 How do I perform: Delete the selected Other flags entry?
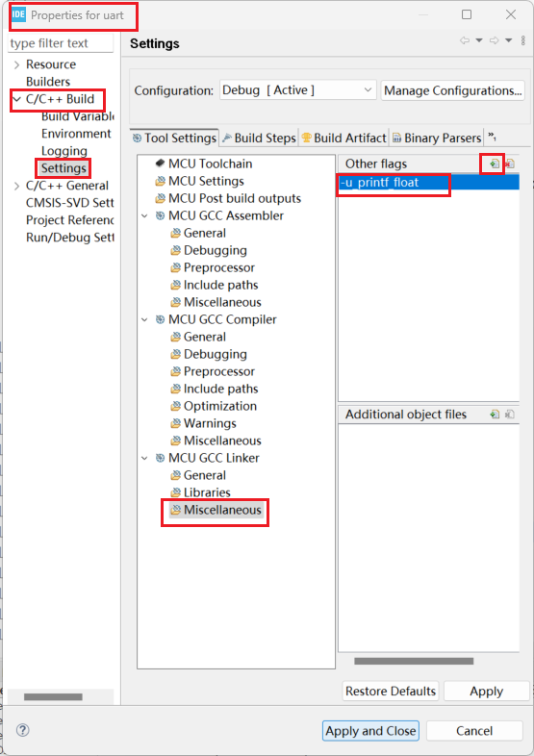coord(509,164)
